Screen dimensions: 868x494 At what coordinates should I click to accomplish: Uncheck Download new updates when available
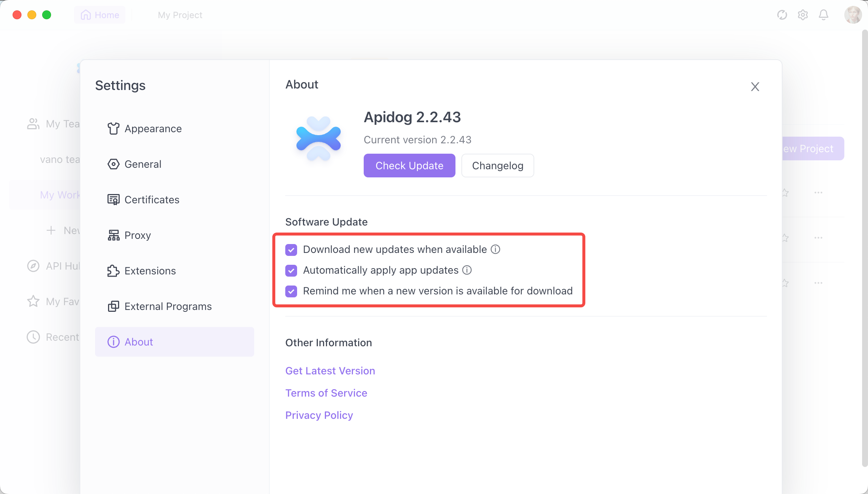point(291,250)
